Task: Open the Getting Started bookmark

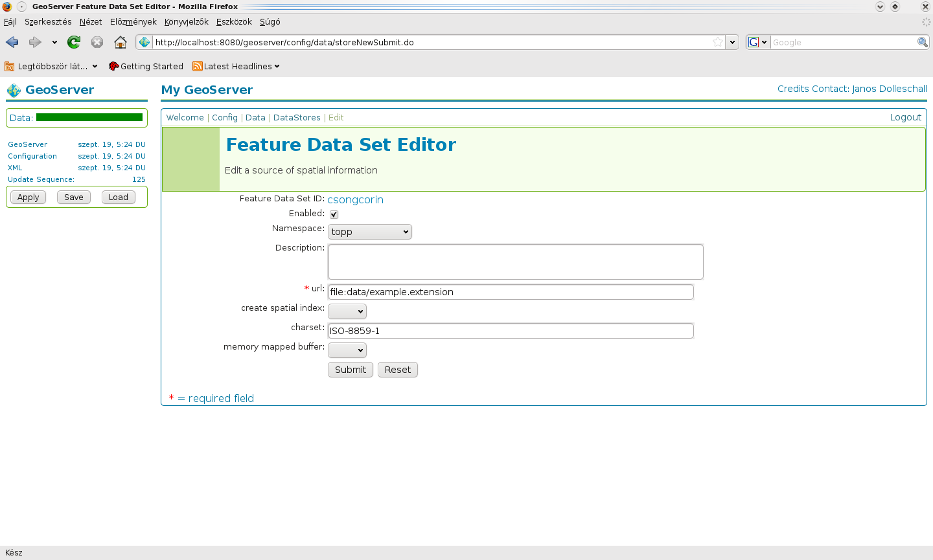Action: tap(146, 66)
